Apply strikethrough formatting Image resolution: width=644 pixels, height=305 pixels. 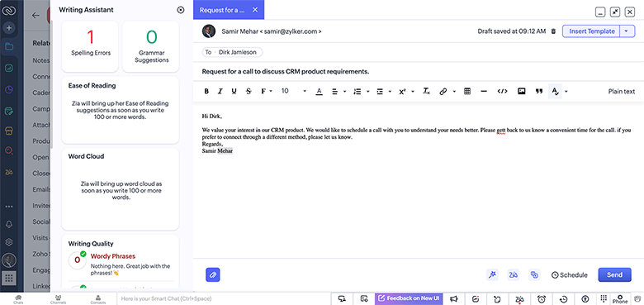(x=249, y=91)
